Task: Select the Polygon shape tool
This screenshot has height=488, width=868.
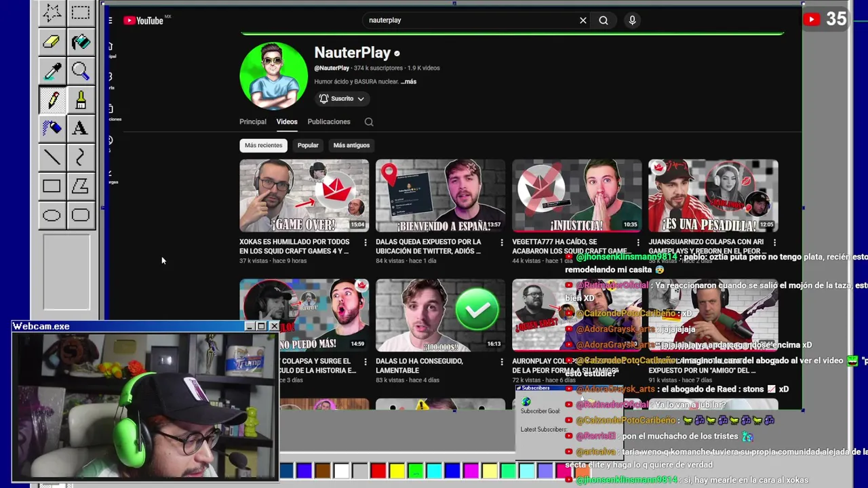Action: coord(80,186)
